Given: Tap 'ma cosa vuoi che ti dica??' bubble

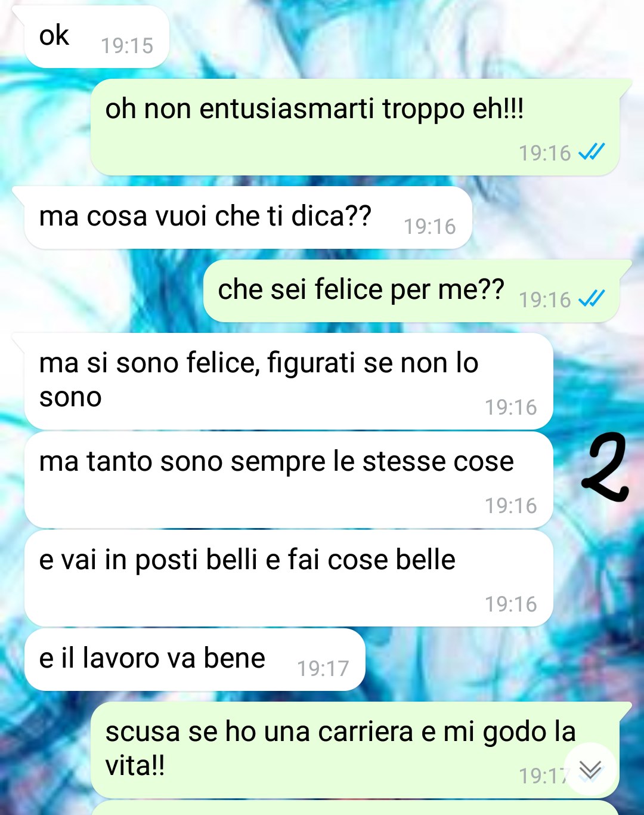Looking at the screenshot, I should coord(248,218).
